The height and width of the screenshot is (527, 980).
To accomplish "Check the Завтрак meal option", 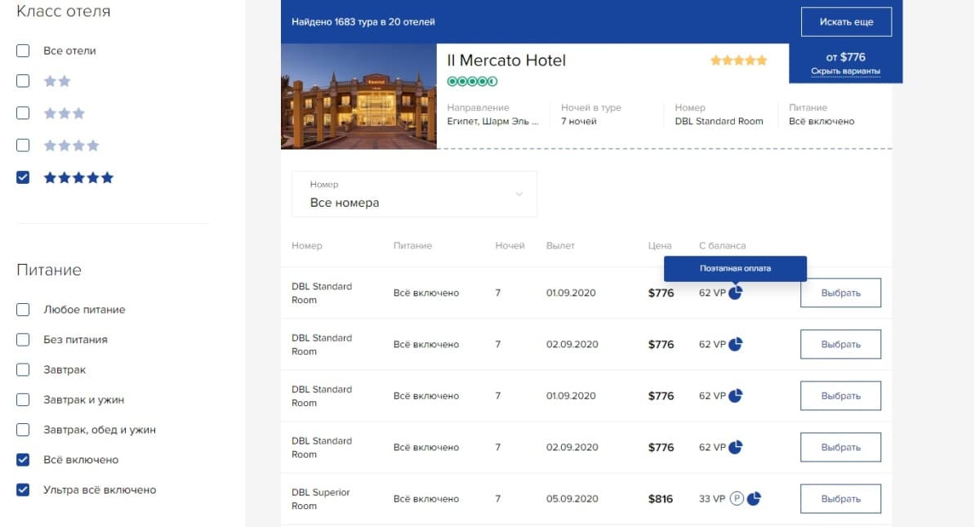I will click(23, 369).
